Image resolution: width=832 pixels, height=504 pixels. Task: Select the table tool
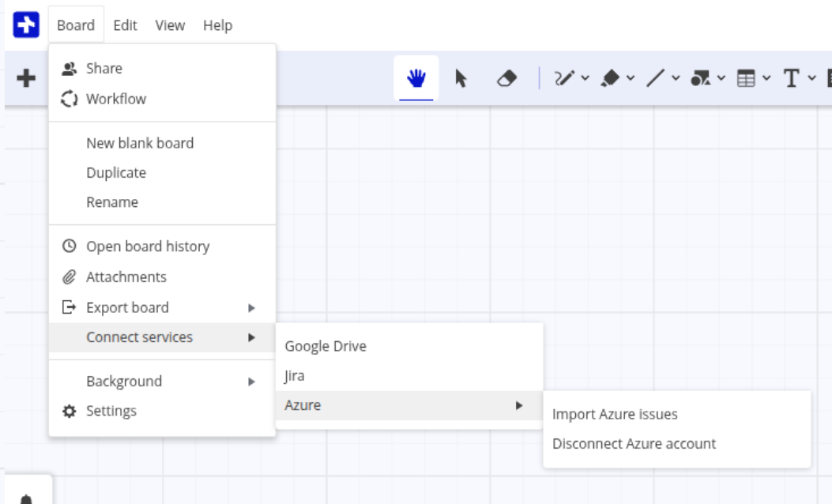[746, 78]
